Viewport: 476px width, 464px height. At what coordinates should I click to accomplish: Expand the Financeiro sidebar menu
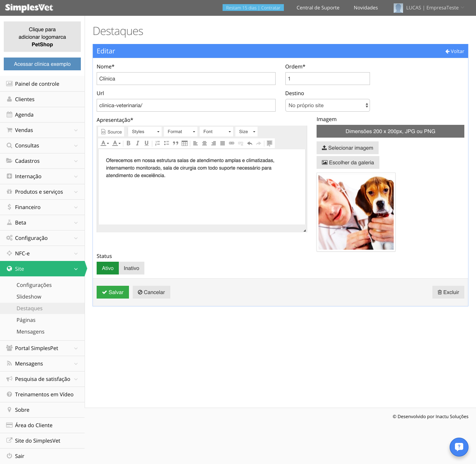coord(42,207)
